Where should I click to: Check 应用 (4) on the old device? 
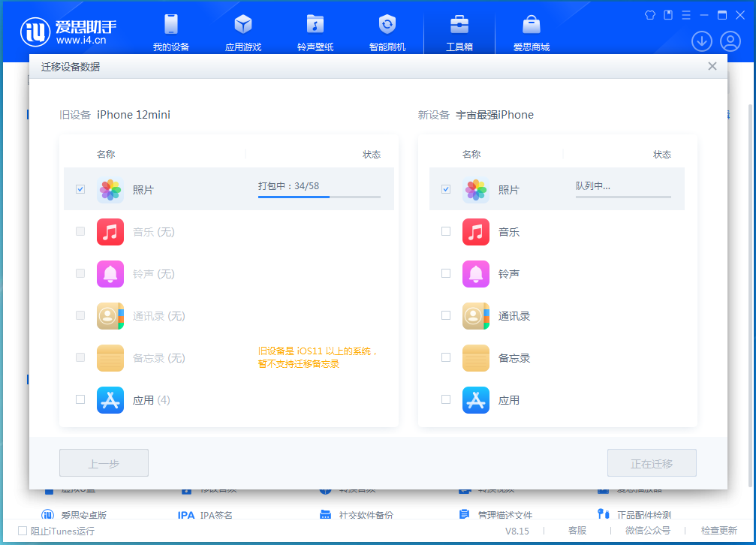click(80, 399)
